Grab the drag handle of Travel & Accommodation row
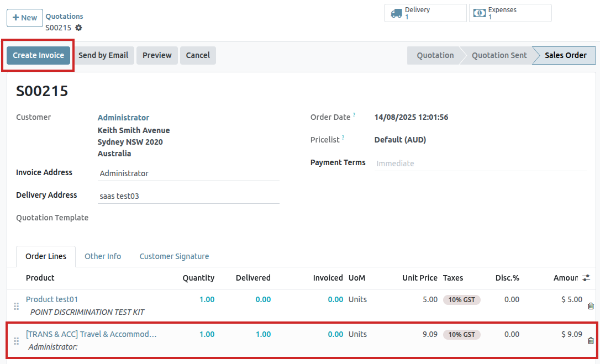 [x=16, y=341]
